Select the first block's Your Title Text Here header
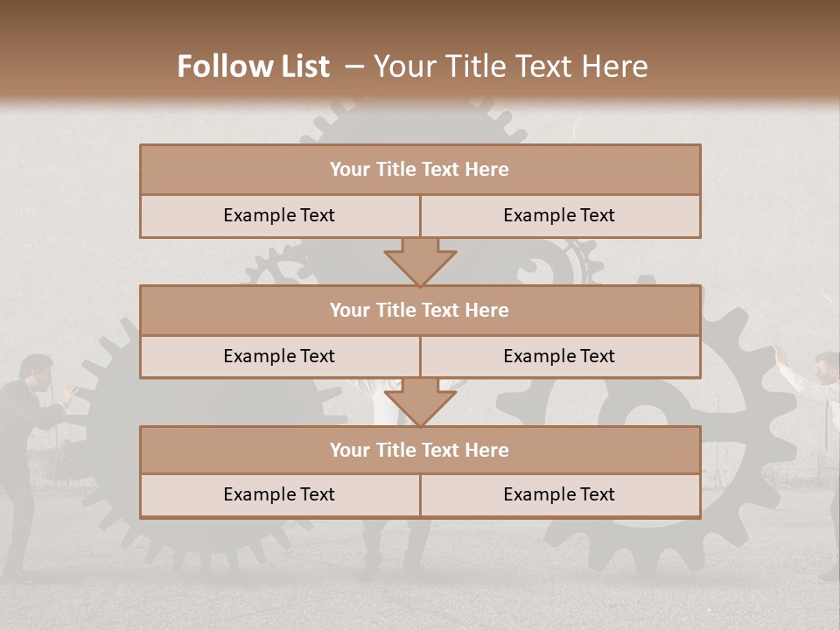This screenshot has height=630, width=840. point(420,169)
